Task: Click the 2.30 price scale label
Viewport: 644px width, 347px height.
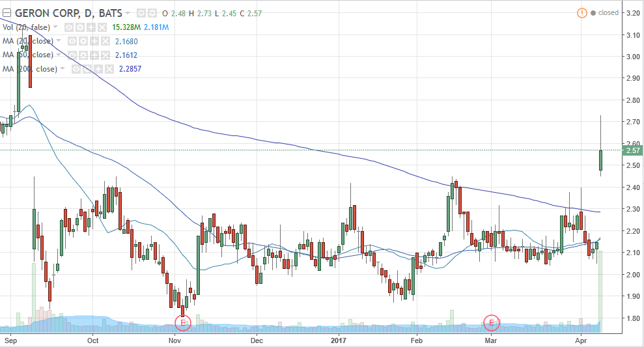Action: pos(633,209)
